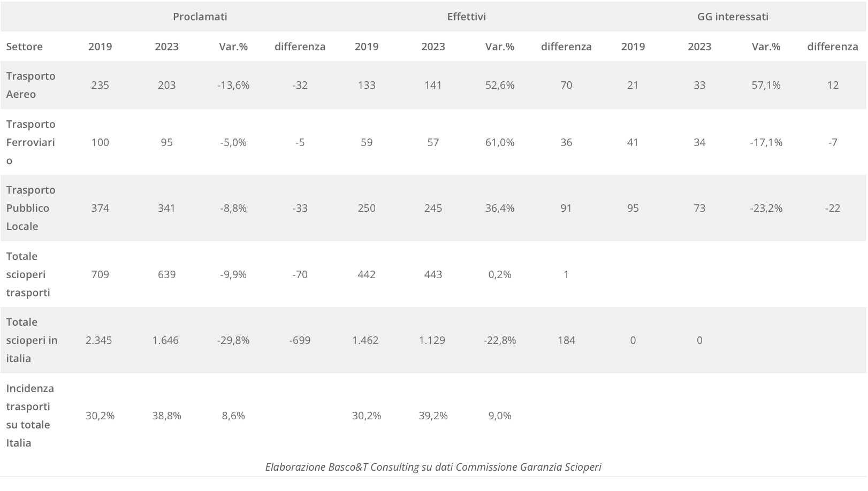Click the Totale scioperi trasporti row label

click(x=28, y=274)
